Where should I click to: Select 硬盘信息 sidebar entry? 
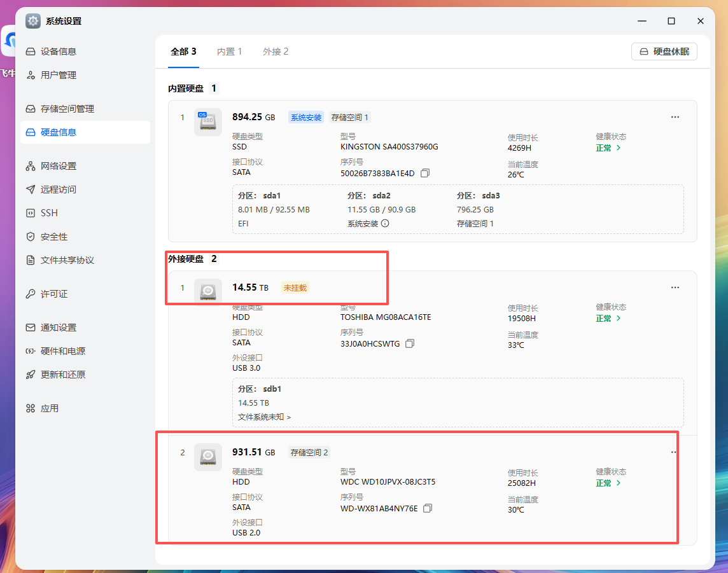pyautogui.click(x=85, y=132)
